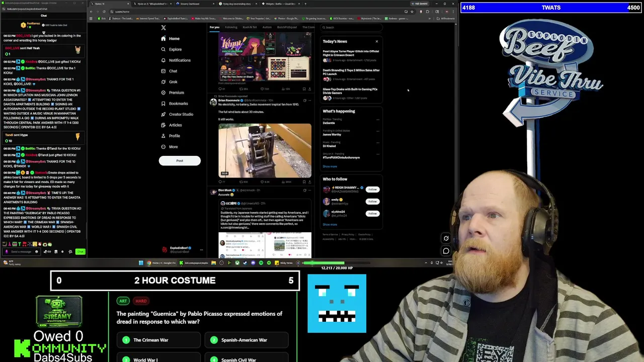
Task: Open Discord from the taskbar
Action: click(253, 262)
